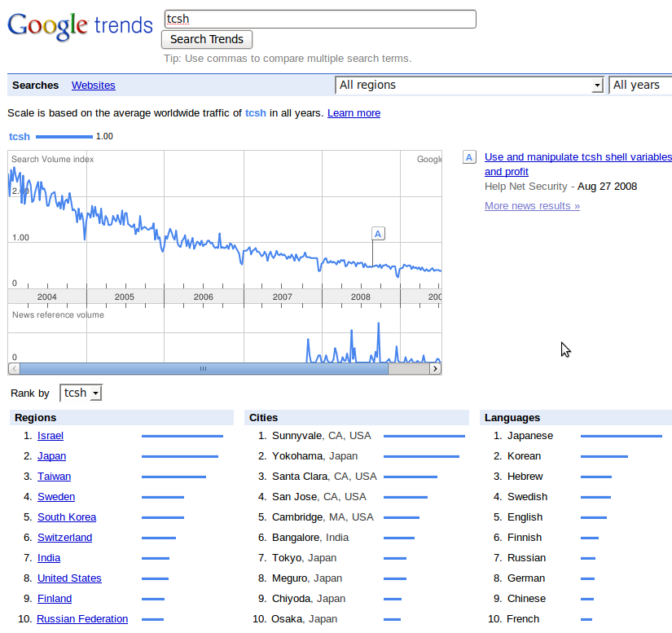The image size is (672, 633).
Task: Open the Finland region link
Action: [x=55, y=599]
